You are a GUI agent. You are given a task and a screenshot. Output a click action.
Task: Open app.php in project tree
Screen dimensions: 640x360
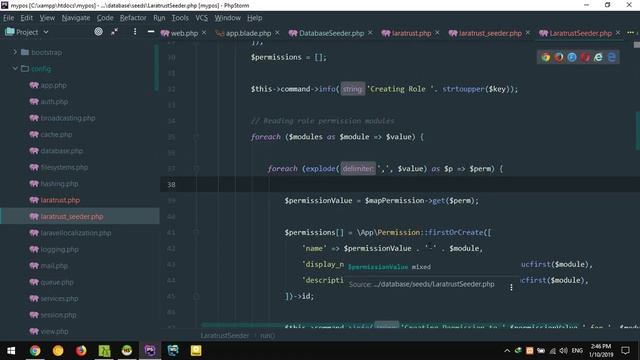pos(53,85)
